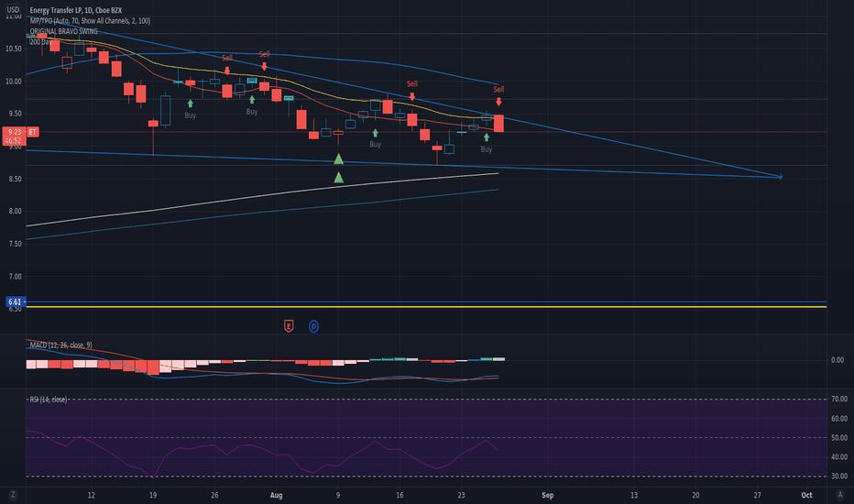This screenshot has height=504, width=854.
Task: Click the Sell arrow near July 27
Action: [x=227, y=71]
